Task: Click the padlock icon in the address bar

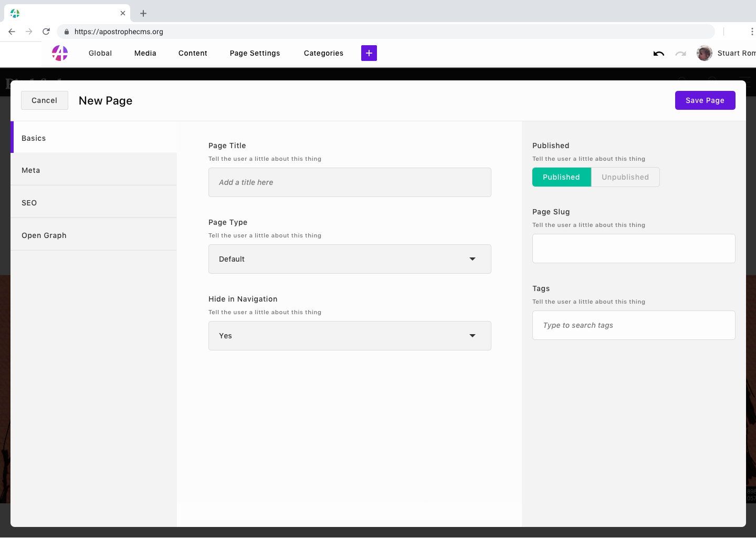Action: coord(66,32)
